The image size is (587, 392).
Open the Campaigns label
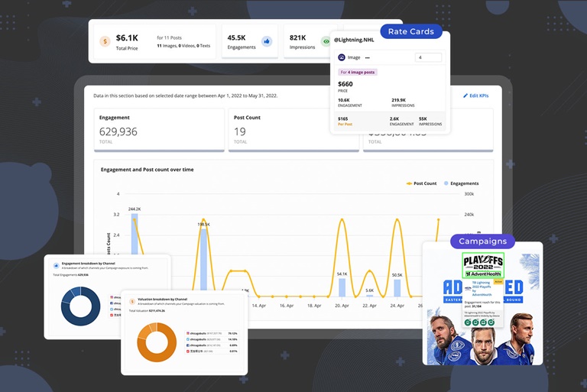coord(482,241)
